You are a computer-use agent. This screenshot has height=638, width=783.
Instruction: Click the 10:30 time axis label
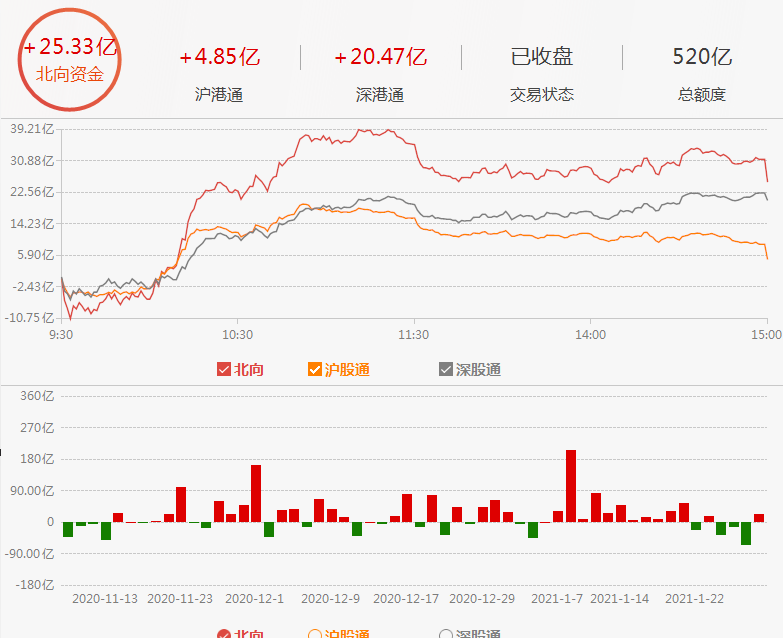point(238,335)
